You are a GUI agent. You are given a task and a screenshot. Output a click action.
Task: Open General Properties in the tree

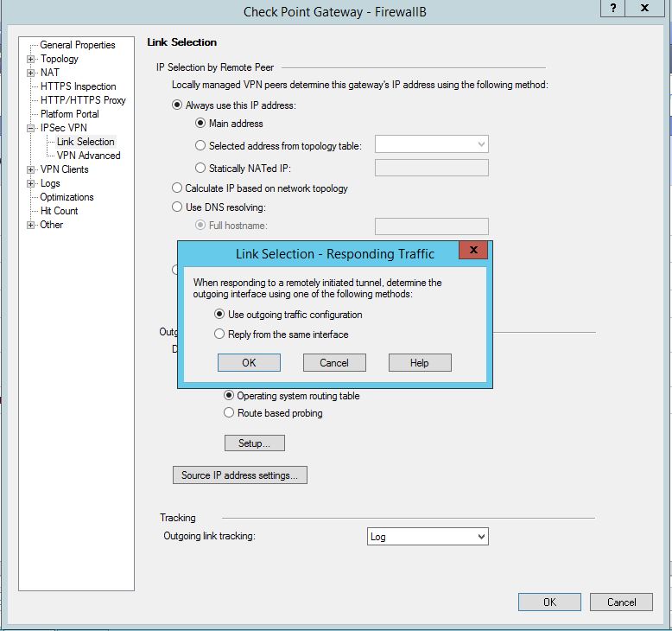pos(78,45)
